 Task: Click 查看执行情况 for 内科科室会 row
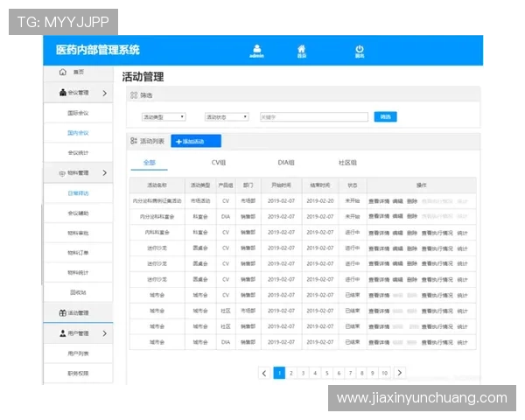(x=437, y=233)
